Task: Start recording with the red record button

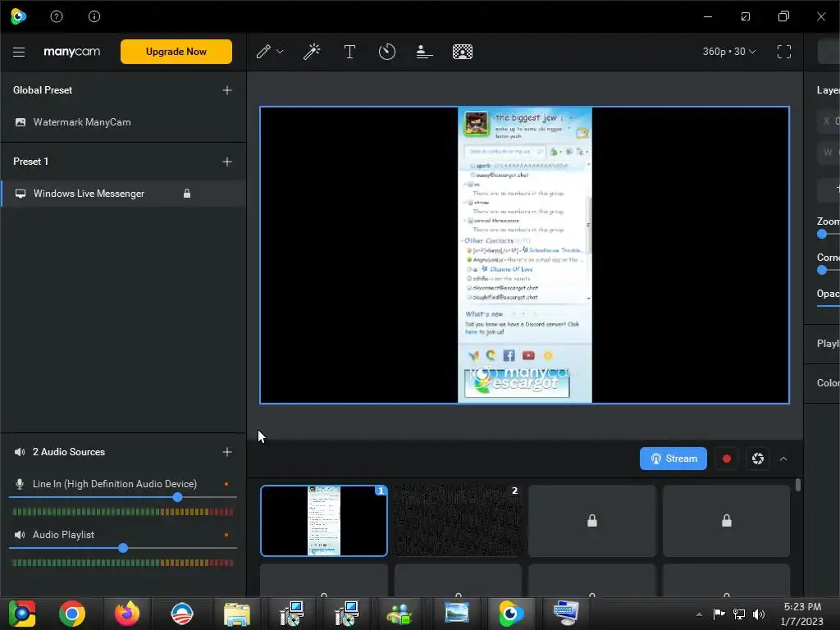Action: tap(727, 459)
